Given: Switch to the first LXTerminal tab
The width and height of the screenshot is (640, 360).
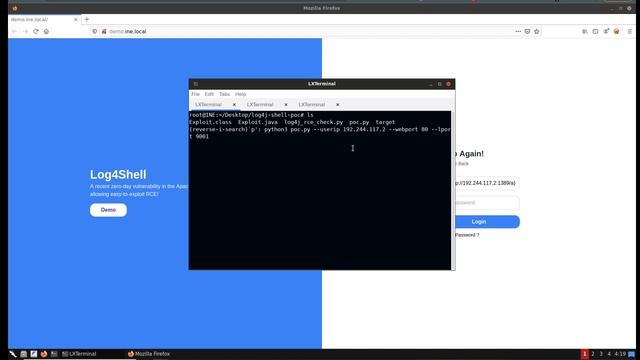Looking at the screenshot, I should [x=209, y=105].
